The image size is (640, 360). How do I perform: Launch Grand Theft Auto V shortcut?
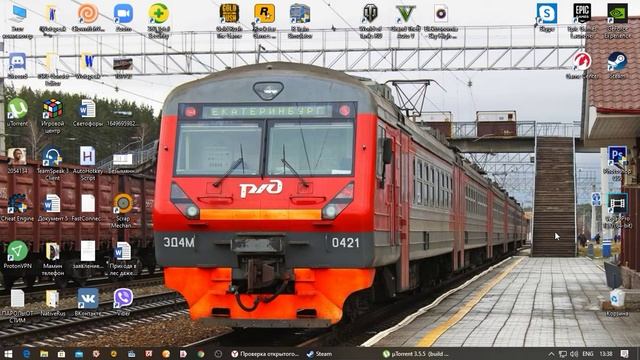coord(405,14)
